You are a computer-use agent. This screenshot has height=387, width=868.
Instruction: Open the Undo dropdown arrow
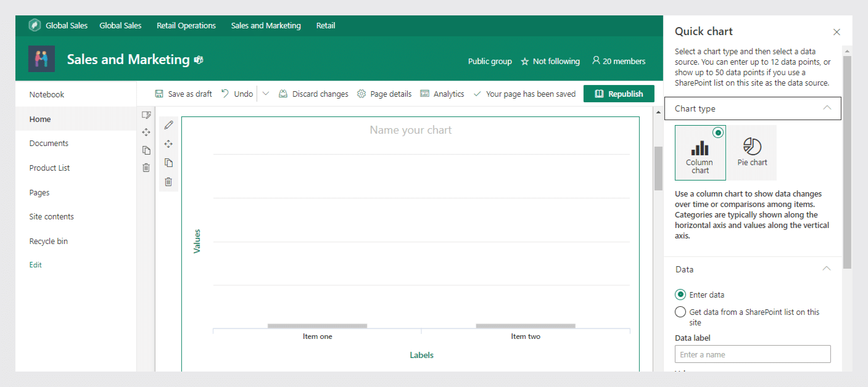point(265,94)
